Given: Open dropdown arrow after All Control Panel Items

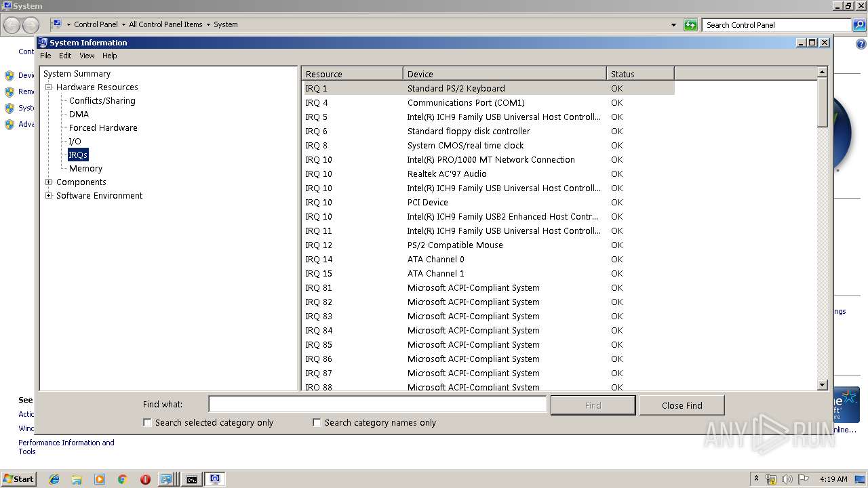Looking at the screenshot, I should point(208,24).
